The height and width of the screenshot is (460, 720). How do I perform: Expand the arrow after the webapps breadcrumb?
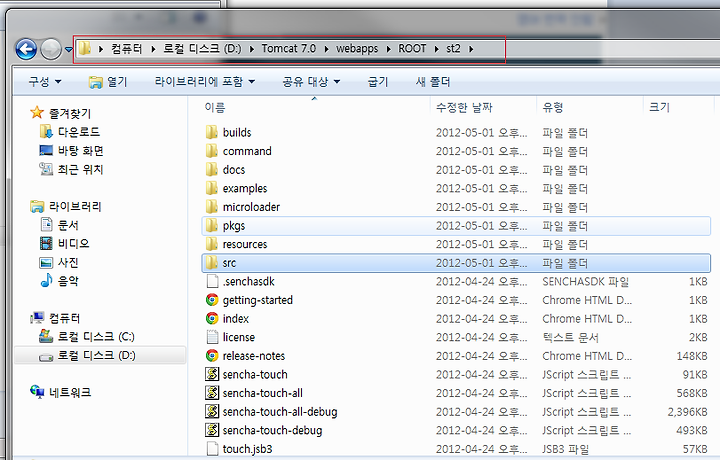coord(388,49)
